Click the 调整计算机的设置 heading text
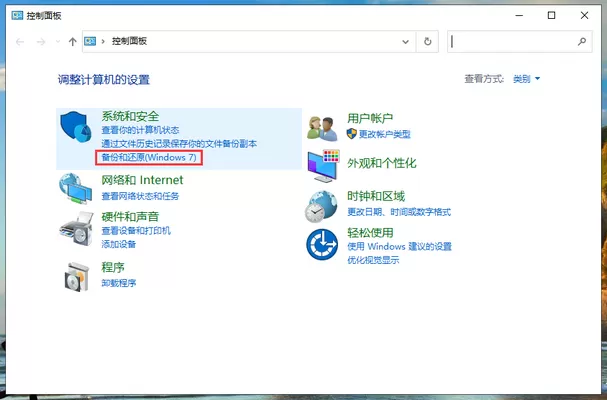Screen dimensions: 607x400 [104, 80]
